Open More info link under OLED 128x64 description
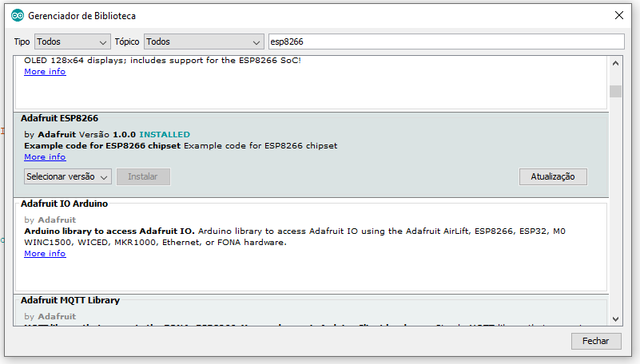The image size is (640, 364). click(x=45, y=71)
